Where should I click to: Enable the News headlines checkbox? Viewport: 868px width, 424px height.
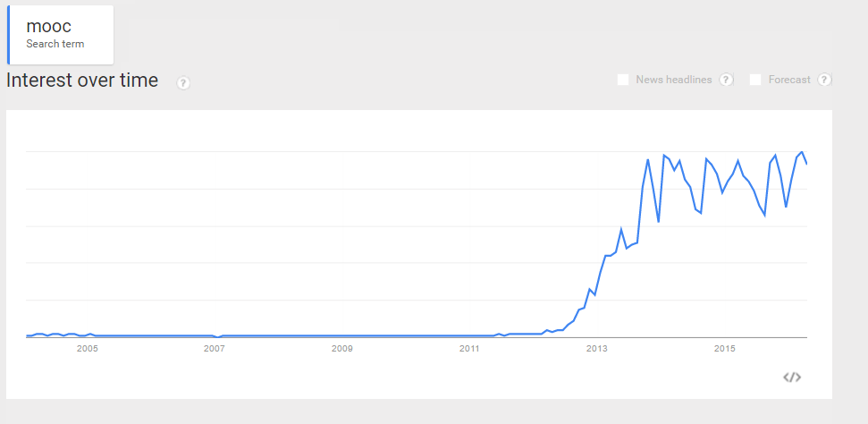pyautogui.click(x=623, y=80)
